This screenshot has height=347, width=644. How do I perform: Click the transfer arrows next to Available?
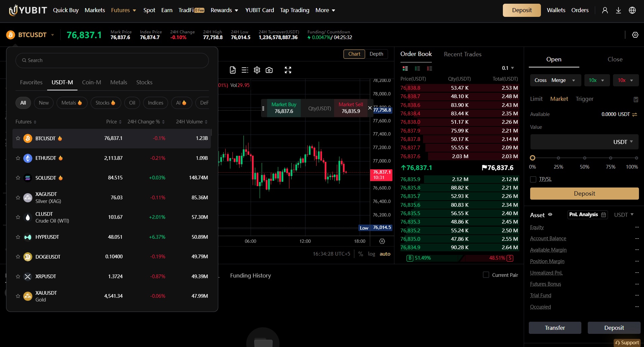click(635, 114)
